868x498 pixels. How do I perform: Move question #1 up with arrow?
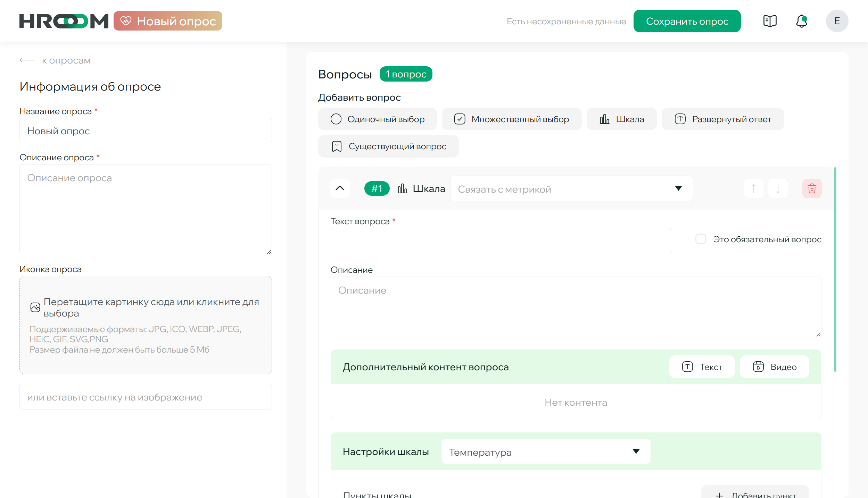coord(753,188)
